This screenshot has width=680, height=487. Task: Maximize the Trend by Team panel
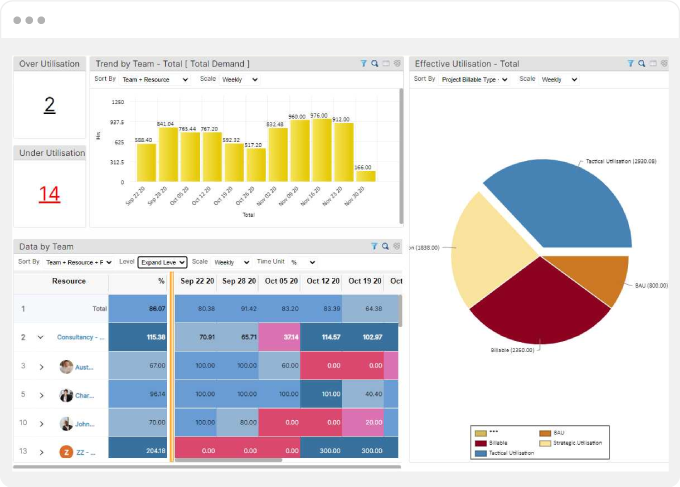point(386,64)
